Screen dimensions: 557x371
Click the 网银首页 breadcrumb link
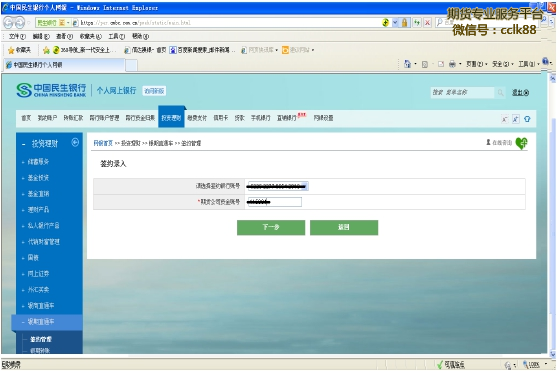pos(103,143)
